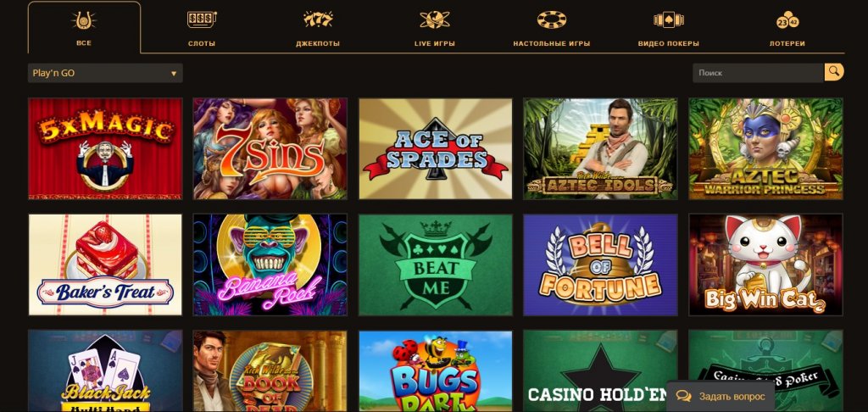Click the 777 jackpots icon
The height and width of the screenshot is (412, 868).
click(x=318, y=19)
